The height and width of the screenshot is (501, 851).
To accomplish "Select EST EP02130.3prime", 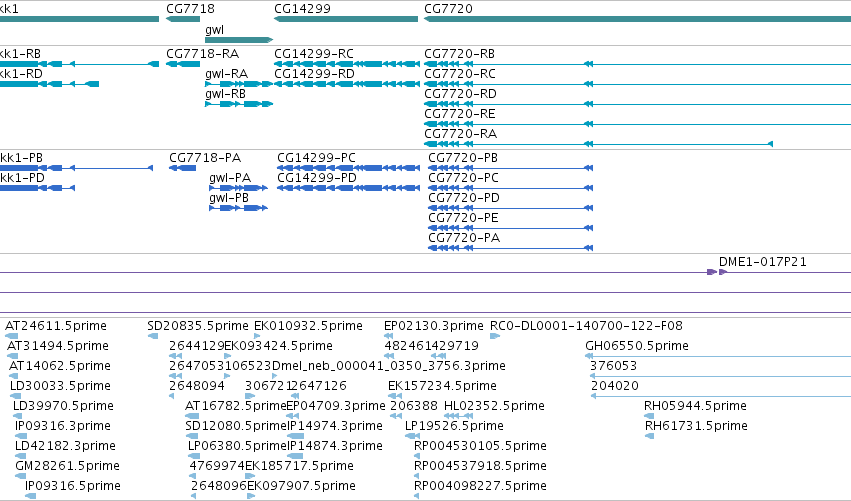I will point(434,326).
